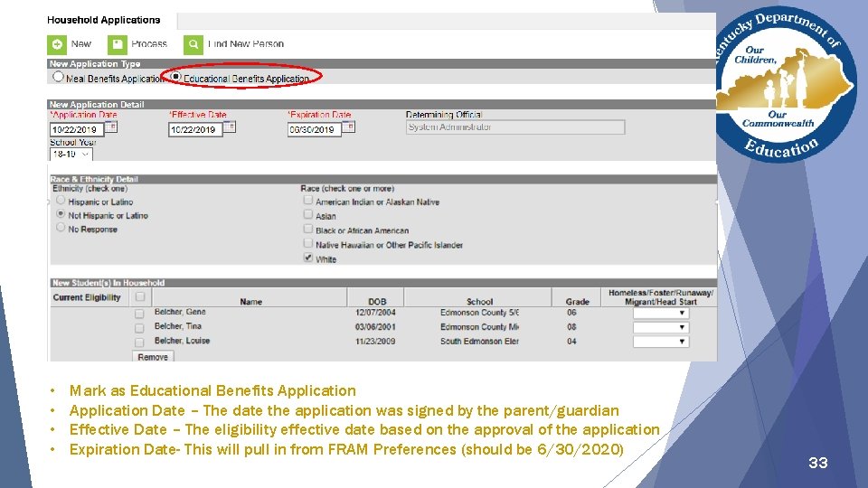Choose the Not Hispanic or Latino option

tap(61, 213)
